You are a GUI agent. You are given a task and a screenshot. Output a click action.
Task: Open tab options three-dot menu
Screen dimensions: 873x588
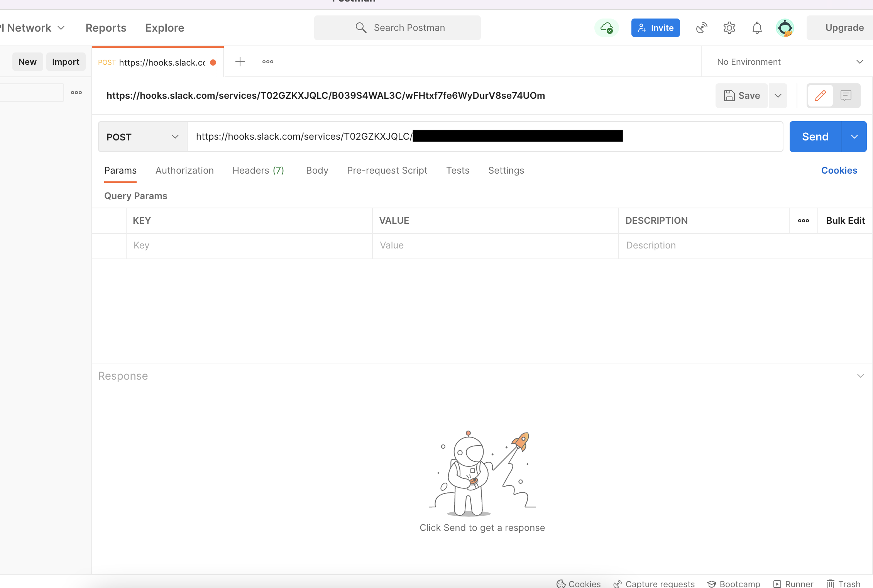(x=268, y=62)
